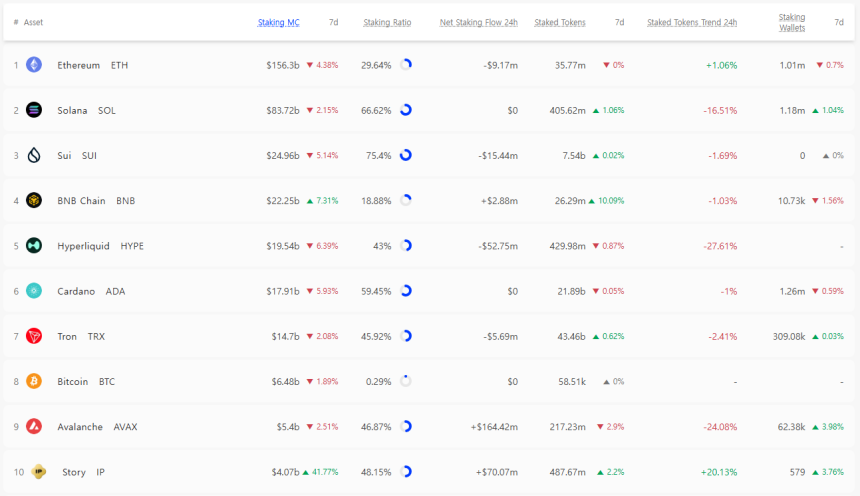Click the Story IP logo icon
Image resolution: width=860 pixels, height=496 pixels.
pyautogui.click(x=39, y=471)
